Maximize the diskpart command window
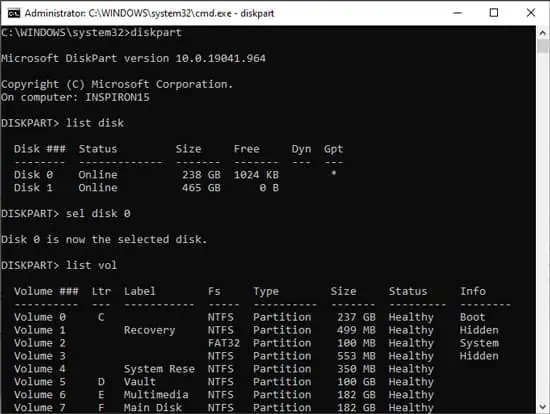 pos(494,13)
